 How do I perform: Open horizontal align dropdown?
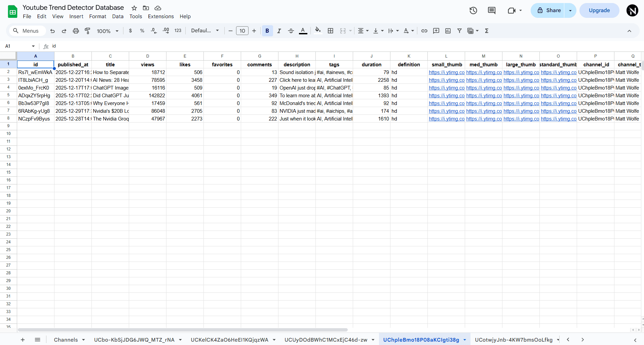pos(363,31)
